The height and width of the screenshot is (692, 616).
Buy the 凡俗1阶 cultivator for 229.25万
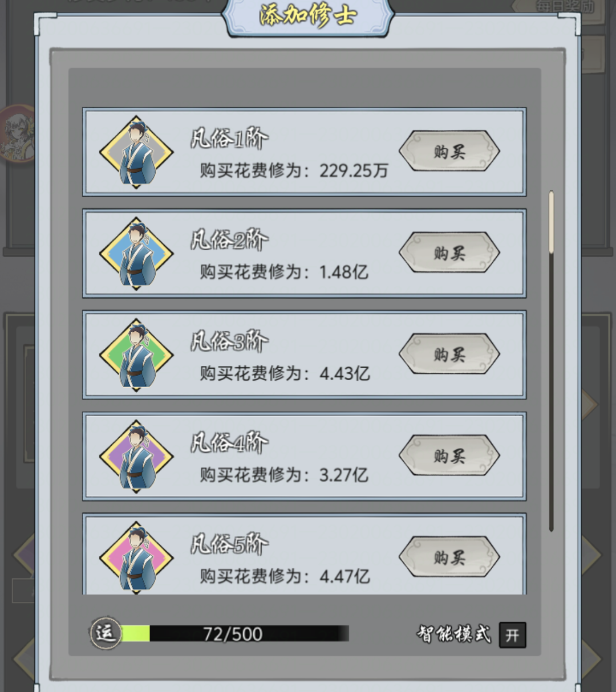(x=449, y=152)
